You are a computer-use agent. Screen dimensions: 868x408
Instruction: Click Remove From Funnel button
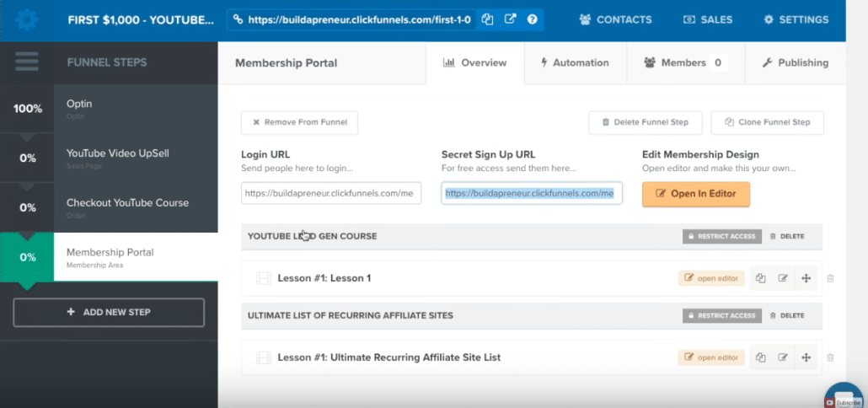pyautogui.click(x=299, y=122)
